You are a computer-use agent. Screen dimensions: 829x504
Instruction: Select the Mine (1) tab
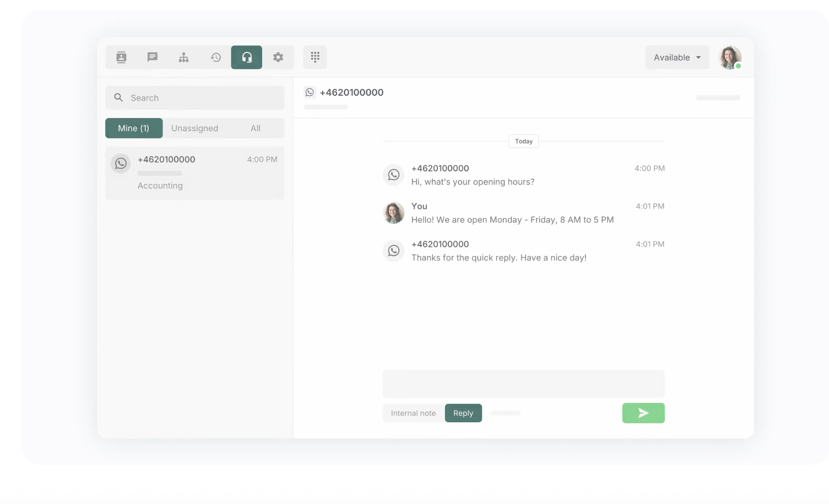point(134,128)
